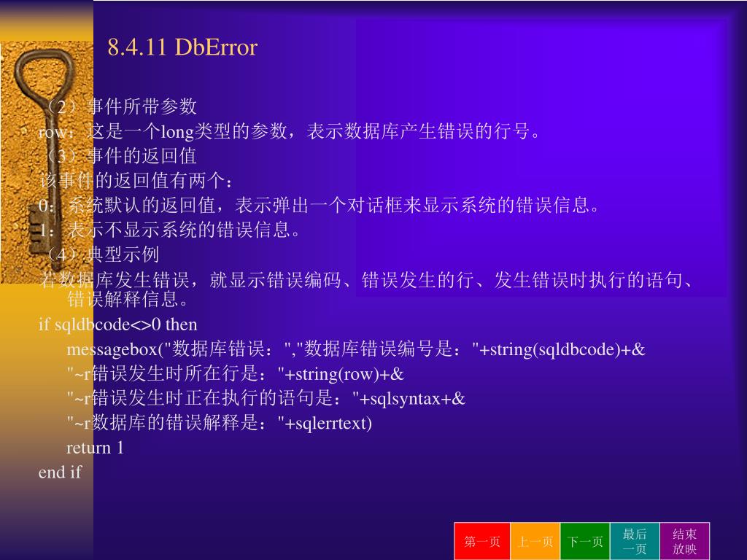End the slideshow with 结束放映 button
747x560 pixels.
coord(684,541)
